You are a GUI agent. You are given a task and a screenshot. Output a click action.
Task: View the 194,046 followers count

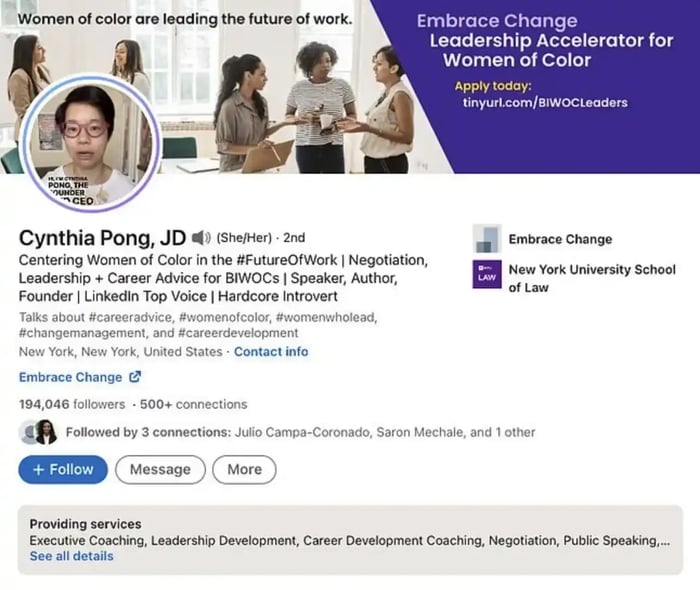click(x=72, y=405)
